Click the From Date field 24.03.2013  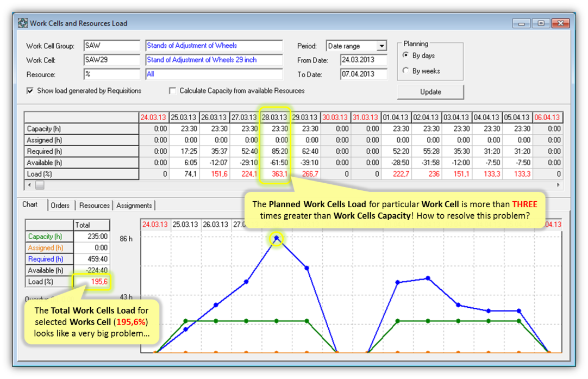[x=364, y=60]
